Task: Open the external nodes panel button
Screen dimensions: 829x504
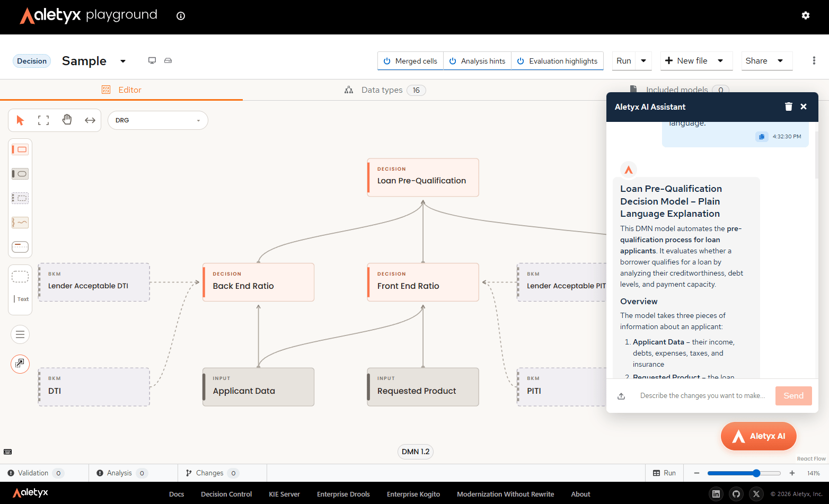Action: point(20,364)
